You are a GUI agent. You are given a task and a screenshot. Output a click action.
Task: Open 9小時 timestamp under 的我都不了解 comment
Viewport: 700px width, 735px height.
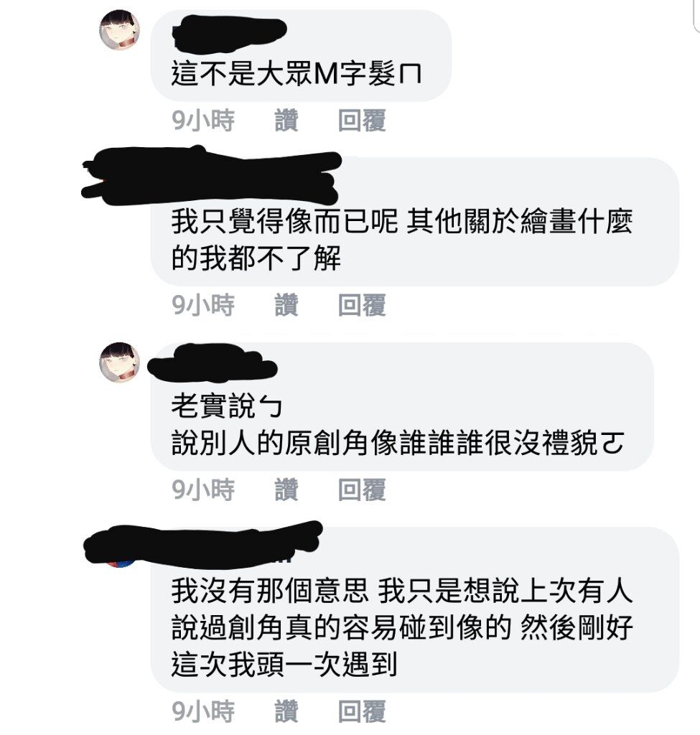pyautogui.click(x=203, y=305)
